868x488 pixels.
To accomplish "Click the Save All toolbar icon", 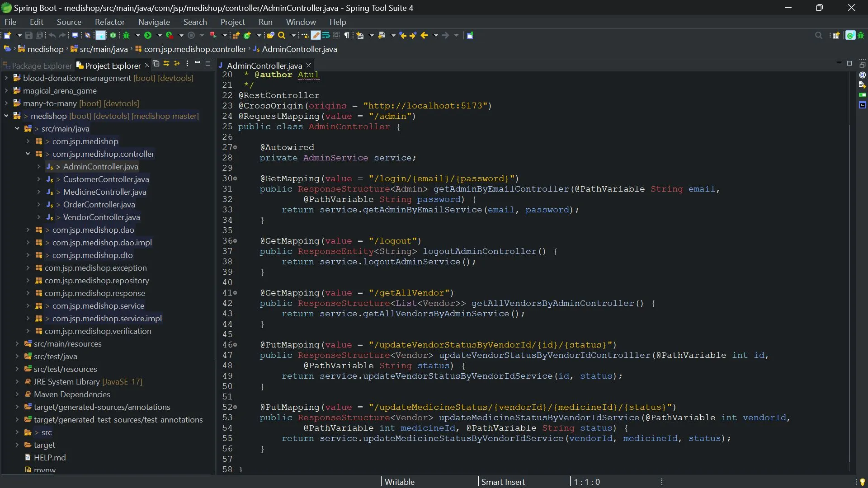I will (x=39, y=35).
